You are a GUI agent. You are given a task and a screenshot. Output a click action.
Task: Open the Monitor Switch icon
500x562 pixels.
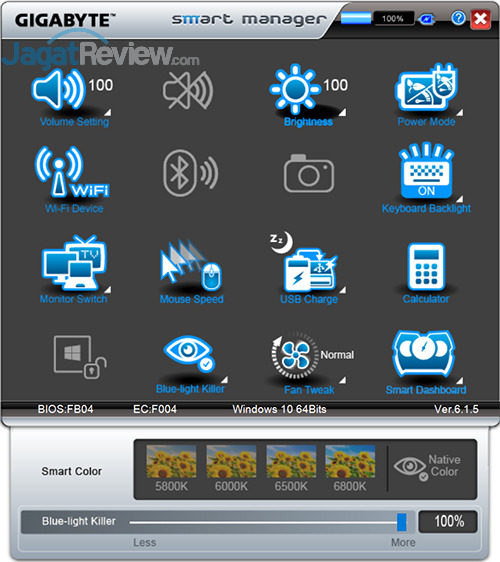(74, 263)
